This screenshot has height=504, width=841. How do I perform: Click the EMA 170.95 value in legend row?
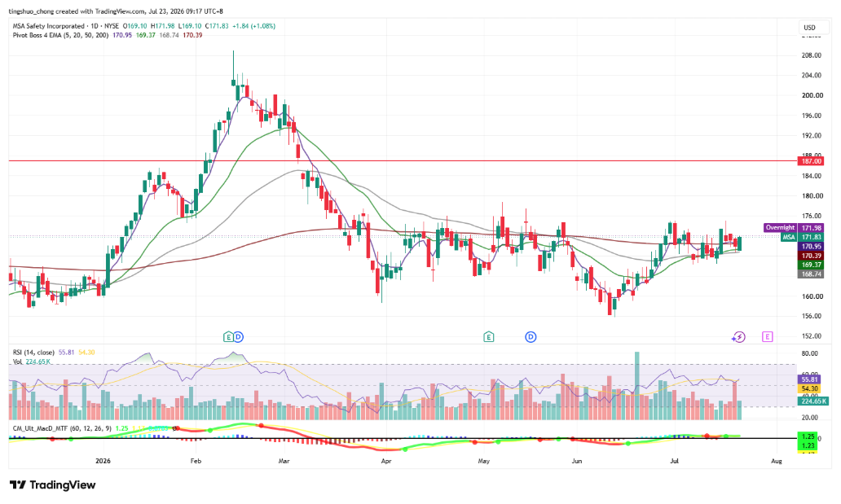point(122,35)
